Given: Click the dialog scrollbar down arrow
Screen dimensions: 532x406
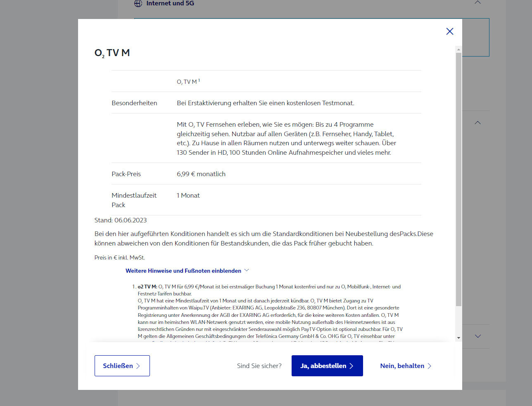Looking at the screenshot, I should coord(458,338).
